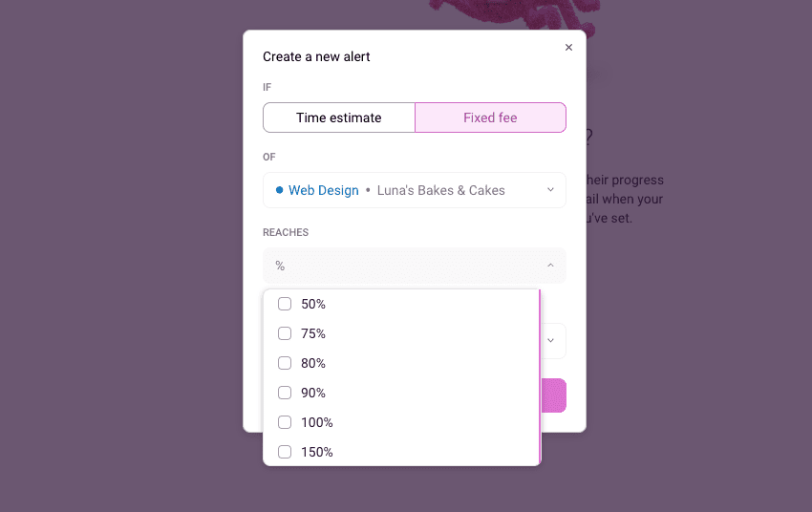Click the Luna's Bakes & Cakes client name
The image size is (812, 512).
(440, 190)
